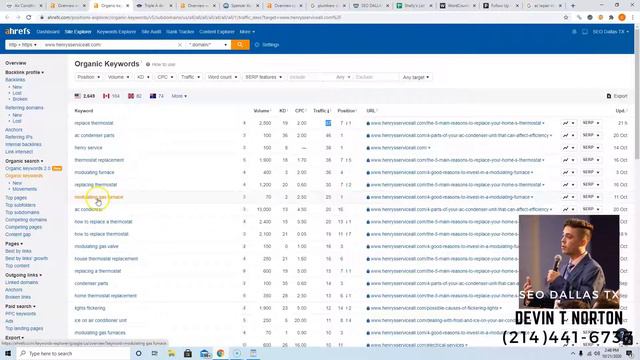
Task: Click the Include keywords input field
Action: (310, 77)
